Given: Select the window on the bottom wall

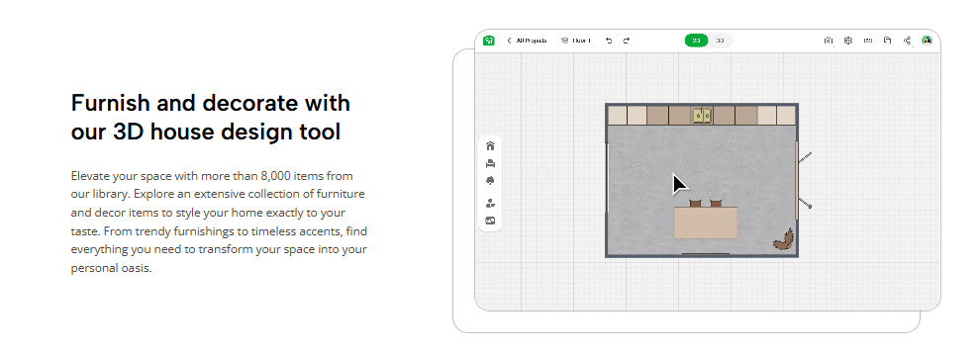Looking at the screenshot, I should point(705,254).
